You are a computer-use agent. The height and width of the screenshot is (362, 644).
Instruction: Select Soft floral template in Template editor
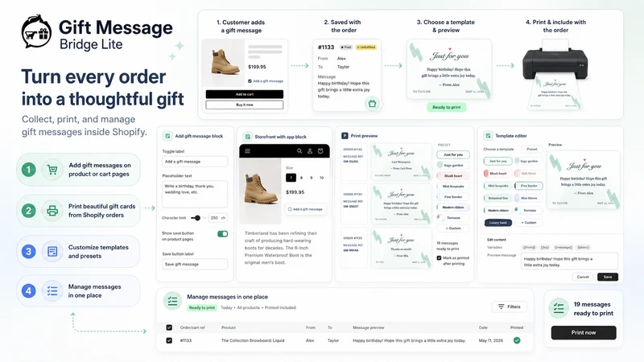click(x=529, y=174)
